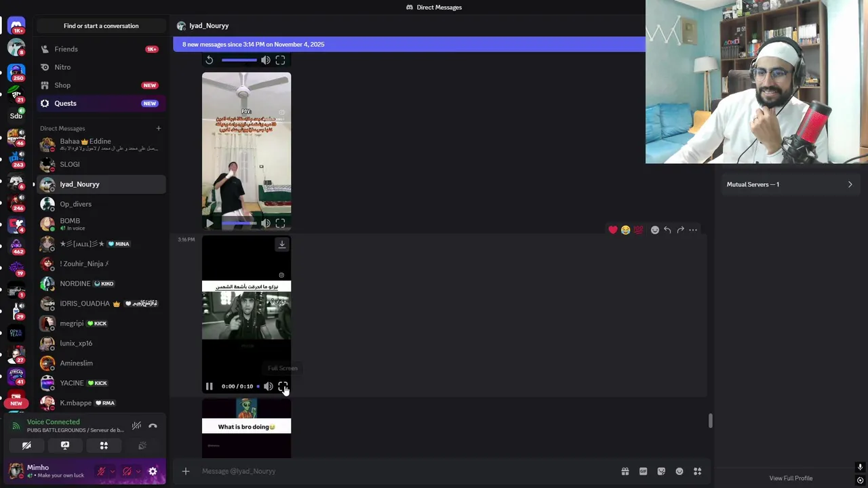Screen dimensions: 868x488
Task: Download the 3:36 PM video attachment
Action: pyautogui.click(x=282, y=244)
